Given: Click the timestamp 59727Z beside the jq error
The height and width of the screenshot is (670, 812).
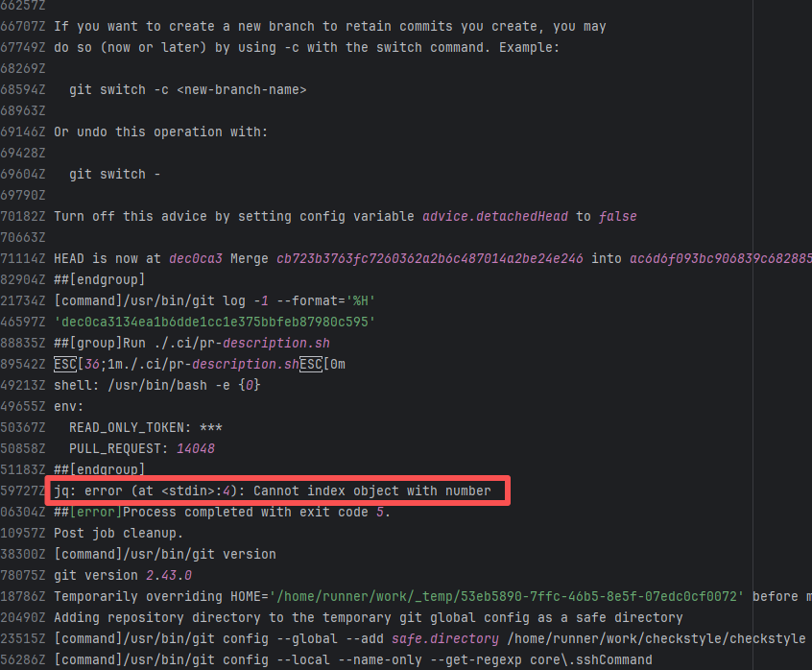Looking at the screenshot, I should tap(23, 491).
